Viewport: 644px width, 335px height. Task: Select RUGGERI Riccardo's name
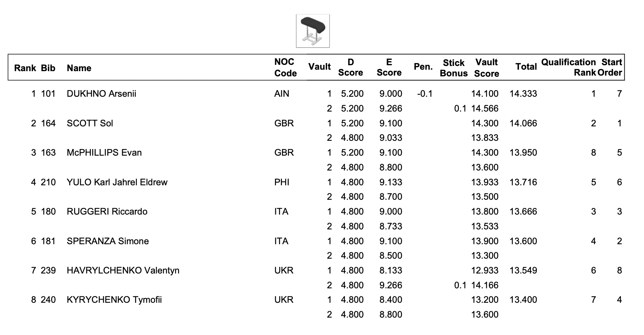click(107, 212)
